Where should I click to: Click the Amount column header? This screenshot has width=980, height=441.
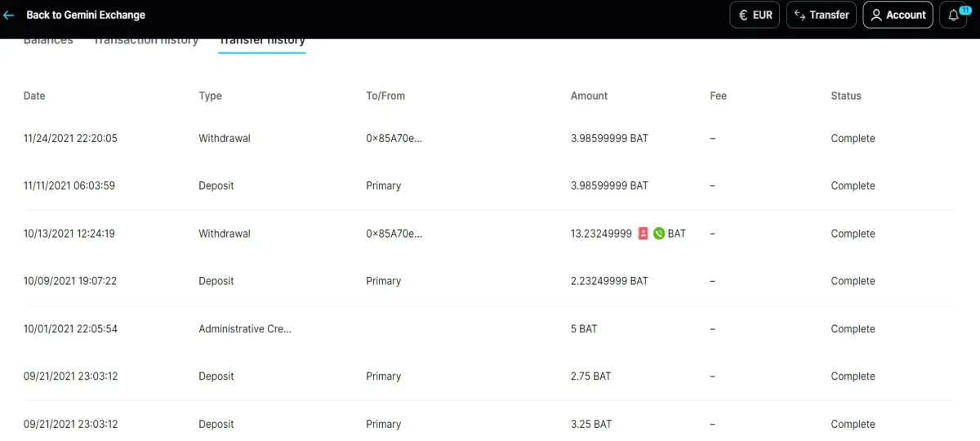589,96
